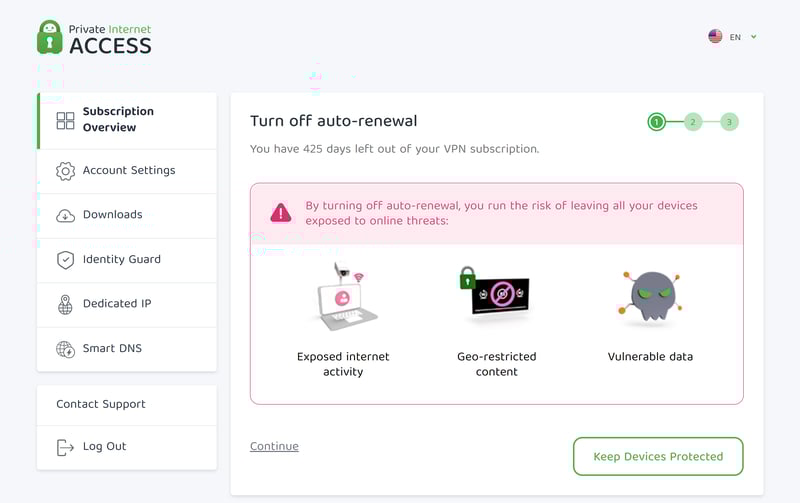Click the Log Out arrow icon
800x503 pixels.
(65, 447)
